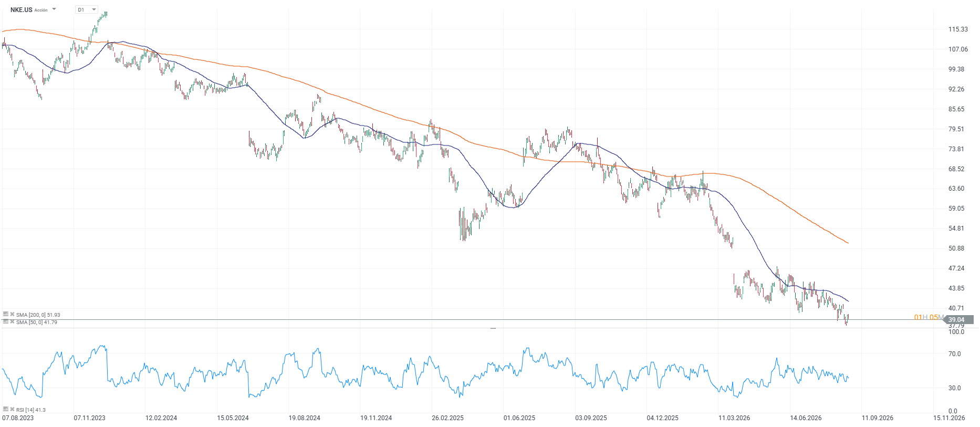Click the 107.06 price axis label
The image size is (980, 427).
(958, 49)
